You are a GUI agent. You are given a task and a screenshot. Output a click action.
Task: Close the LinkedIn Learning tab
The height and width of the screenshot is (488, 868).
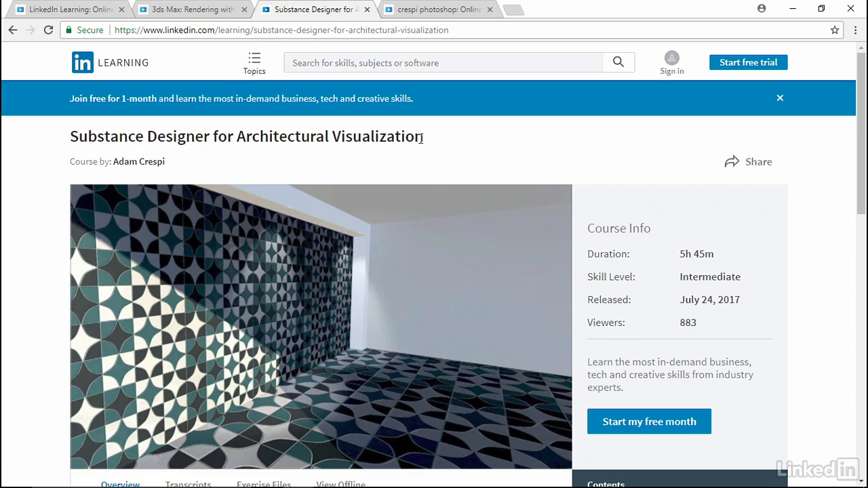click(121, 9)
